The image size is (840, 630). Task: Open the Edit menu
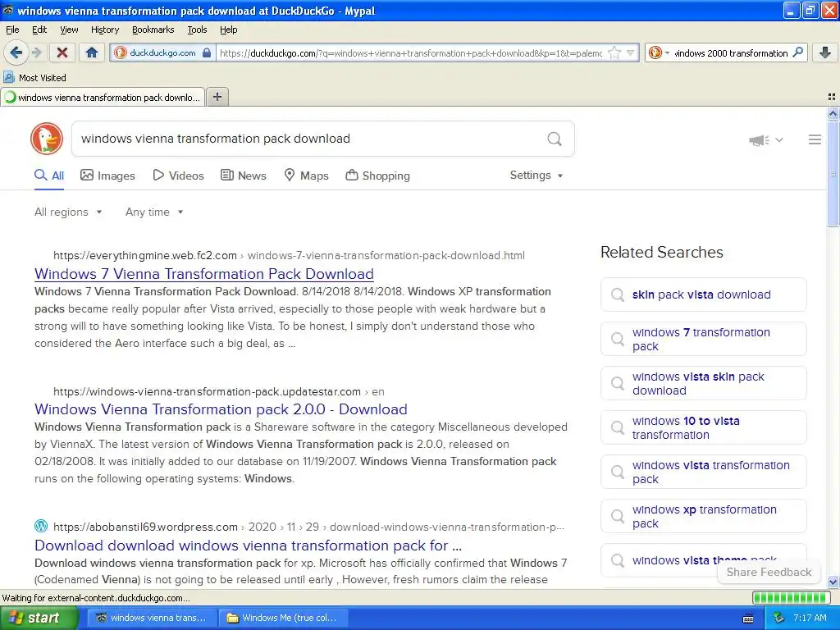39,30
